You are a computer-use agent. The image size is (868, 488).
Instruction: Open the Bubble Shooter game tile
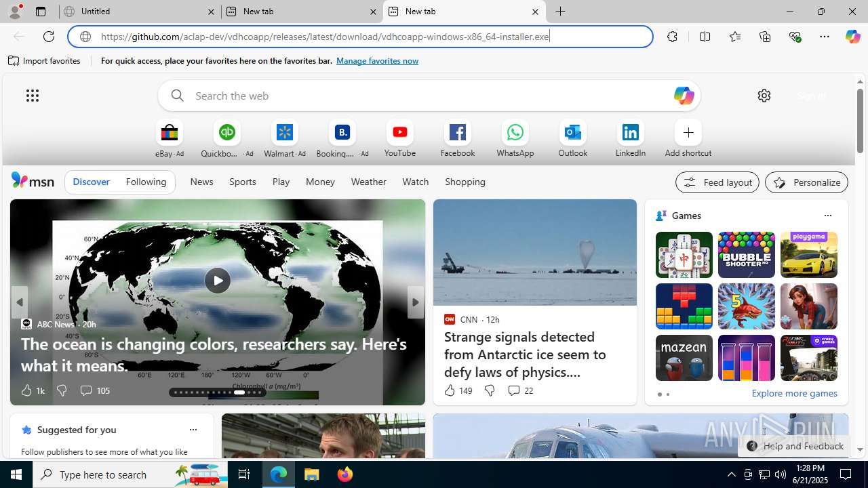tap(746, 255)
